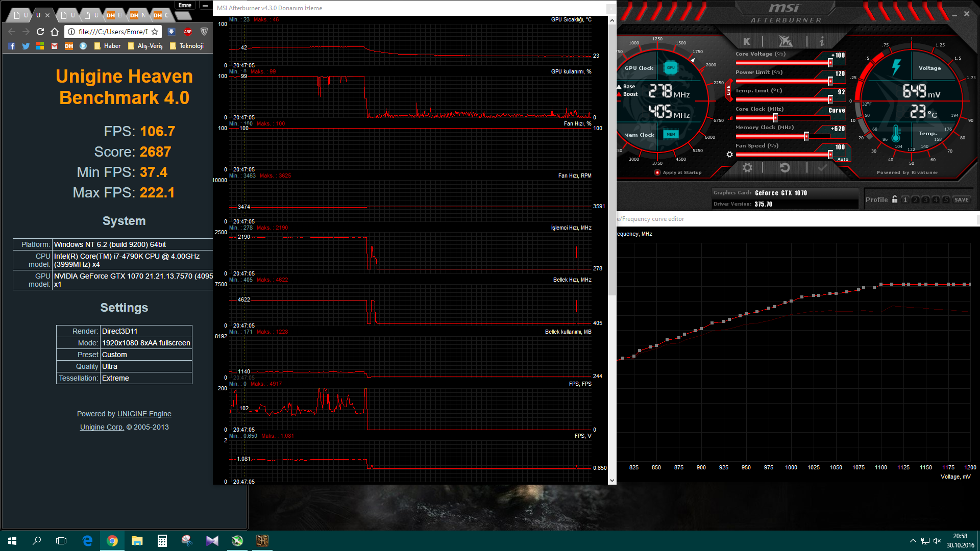Click the thermometer temperature icon

(896, 134)
